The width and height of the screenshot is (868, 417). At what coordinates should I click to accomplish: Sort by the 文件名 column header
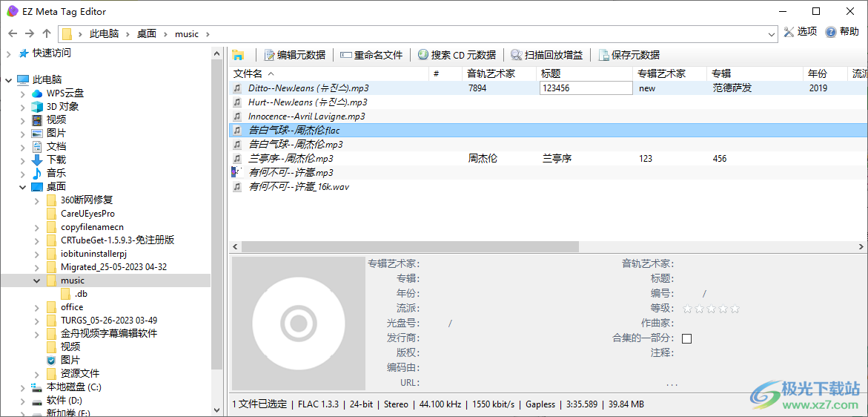(329, 73)
